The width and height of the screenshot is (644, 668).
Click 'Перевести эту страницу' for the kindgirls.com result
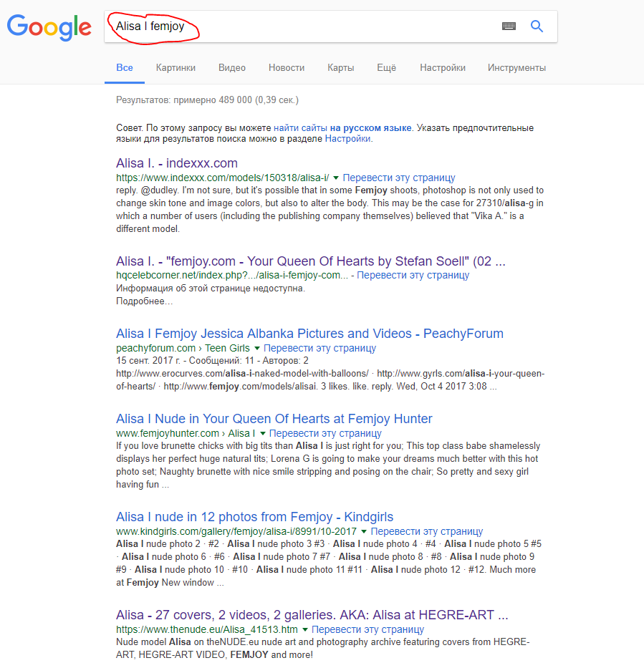pos(426,531)
